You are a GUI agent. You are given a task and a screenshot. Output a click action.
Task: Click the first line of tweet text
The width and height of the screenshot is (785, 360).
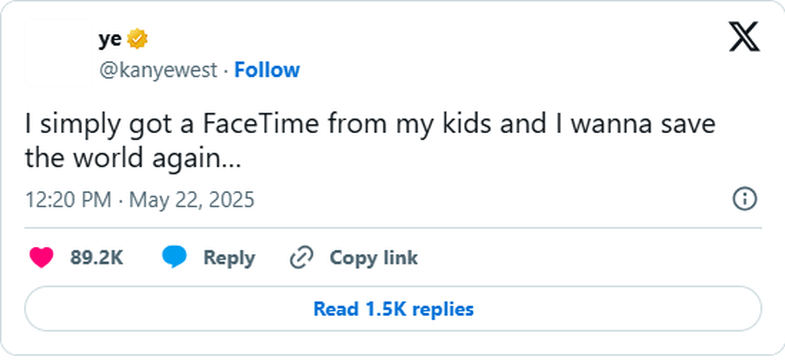[370, 124]
